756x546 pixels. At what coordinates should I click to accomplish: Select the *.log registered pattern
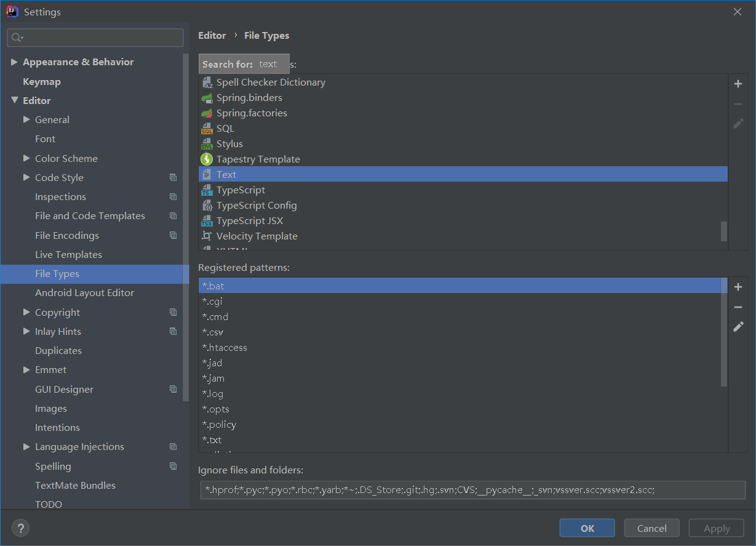(x=213, y=393)
